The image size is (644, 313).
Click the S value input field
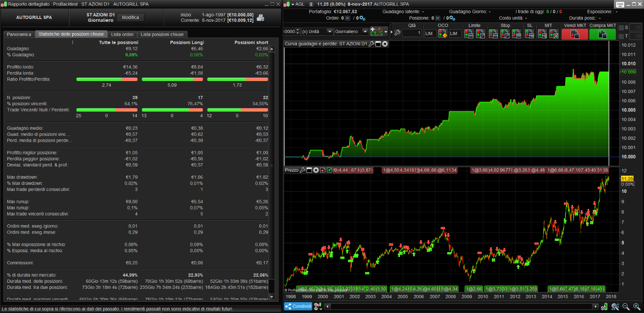(x=636, y=27)
